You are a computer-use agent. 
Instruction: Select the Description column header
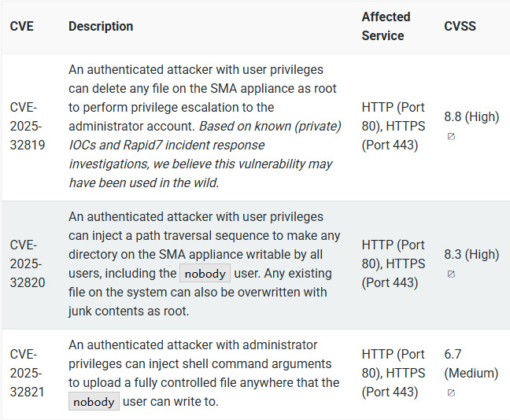[x=101, y=26]
